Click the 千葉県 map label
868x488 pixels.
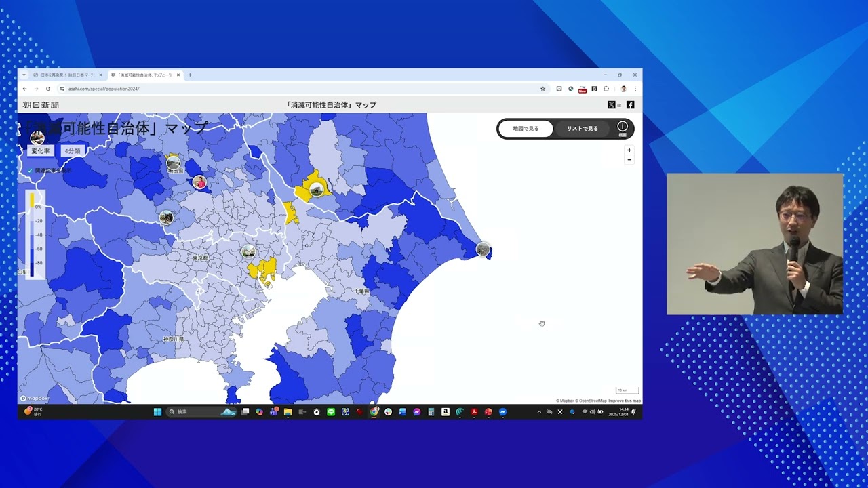click(361, 291)
